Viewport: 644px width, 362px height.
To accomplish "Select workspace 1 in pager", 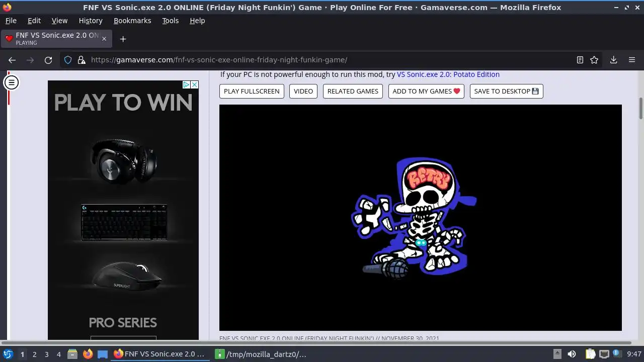I will (22, 354).
